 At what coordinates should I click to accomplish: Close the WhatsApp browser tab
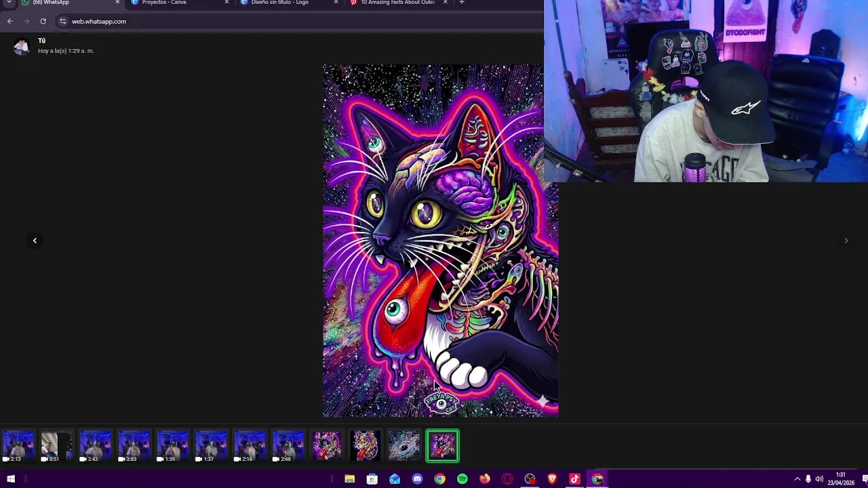(x=117, y=3)
